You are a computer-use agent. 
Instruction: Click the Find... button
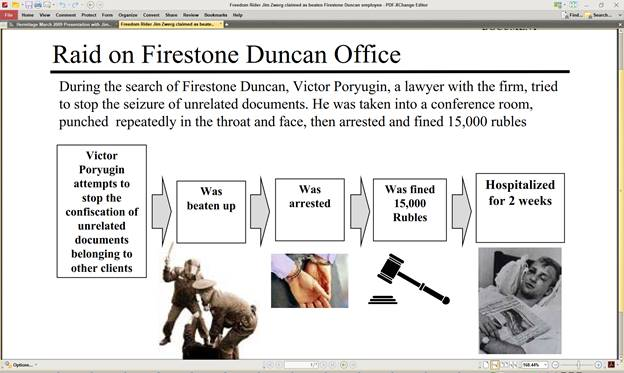572,15
